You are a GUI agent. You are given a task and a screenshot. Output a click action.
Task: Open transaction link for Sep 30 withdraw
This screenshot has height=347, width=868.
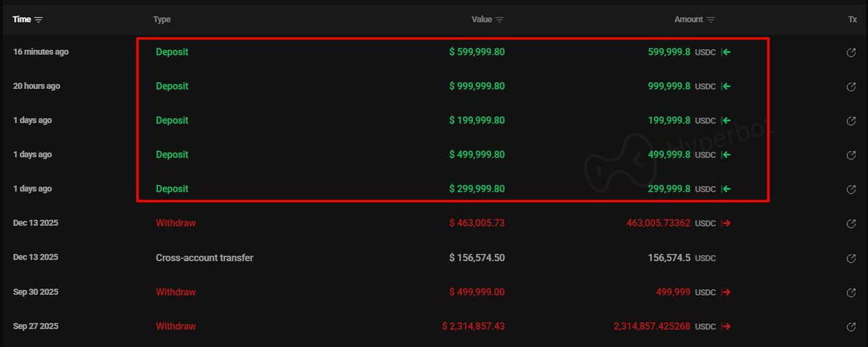(x=851, y=292)
